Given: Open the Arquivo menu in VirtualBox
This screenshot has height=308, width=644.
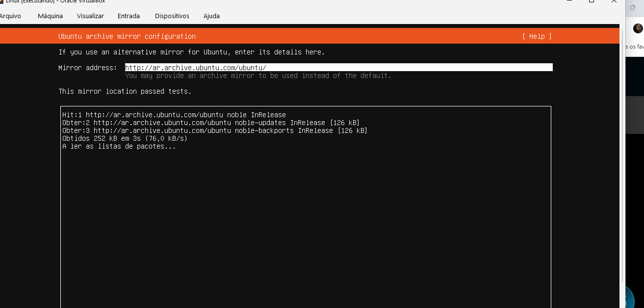Looking at the screenshot, I should (x=10, y=16).
